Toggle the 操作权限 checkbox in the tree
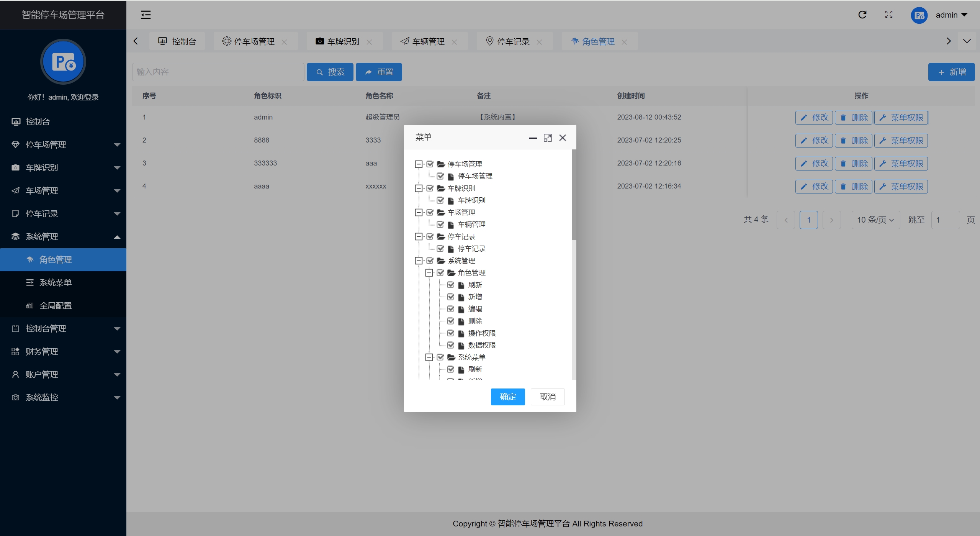Screen dimensions: 980x536 (x=450, y=333)
